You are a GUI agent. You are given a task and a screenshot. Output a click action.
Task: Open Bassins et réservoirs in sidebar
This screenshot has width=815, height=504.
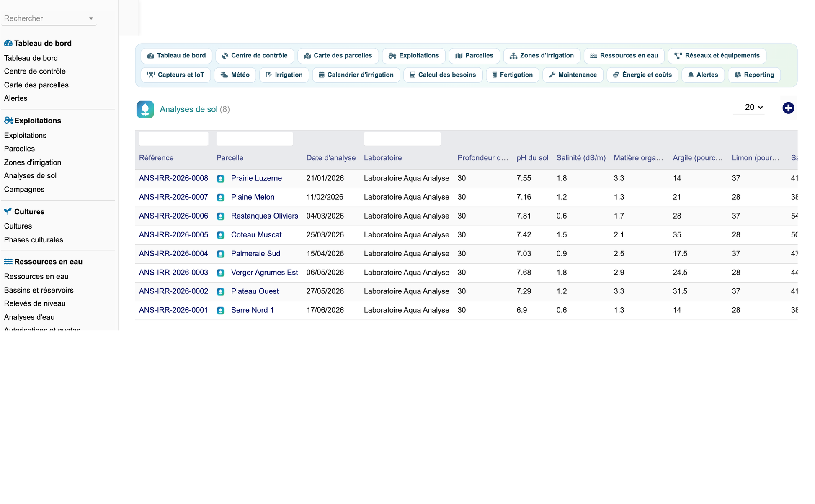click(39, 290)
